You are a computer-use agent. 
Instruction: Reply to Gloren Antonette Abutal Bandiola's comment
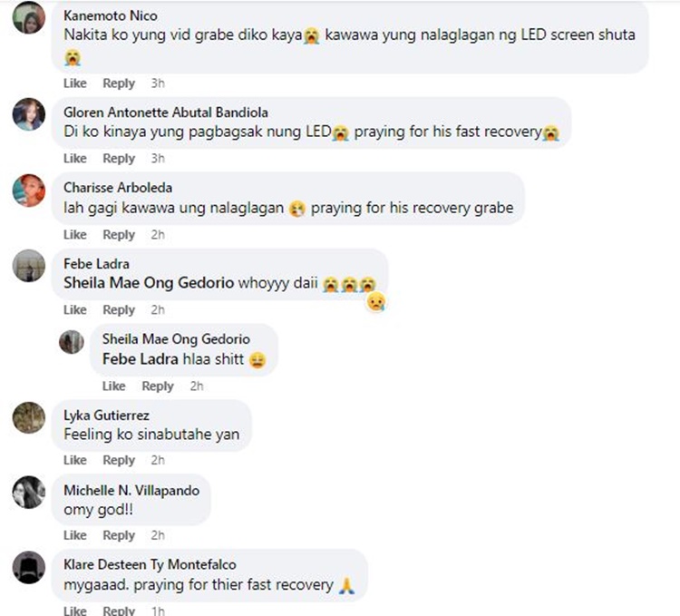point(119,159)
